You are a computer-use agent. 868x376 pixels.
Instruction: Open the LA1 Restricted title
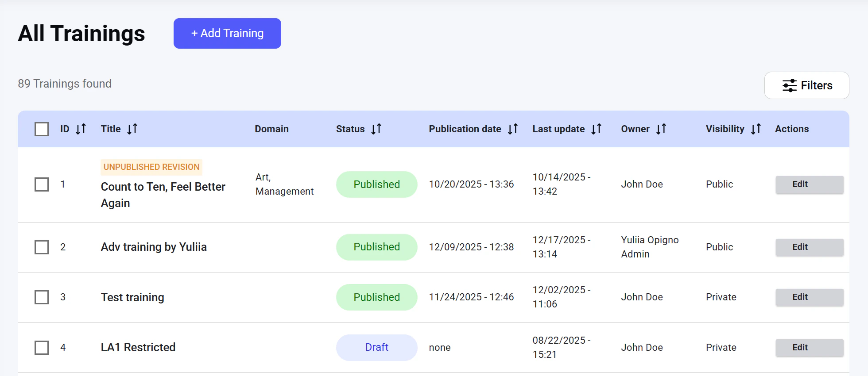tap(138, 347)
